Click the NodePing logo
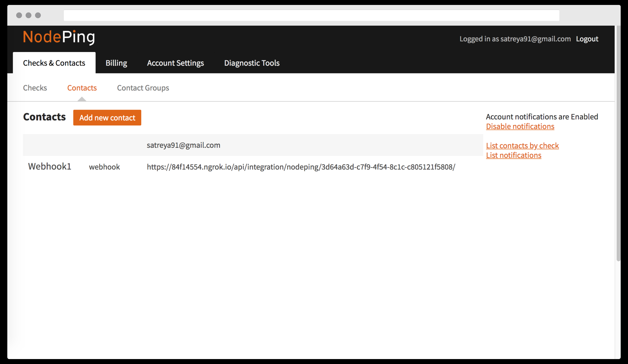The height and width of the screenshot is (364, 628). (59, 37)
